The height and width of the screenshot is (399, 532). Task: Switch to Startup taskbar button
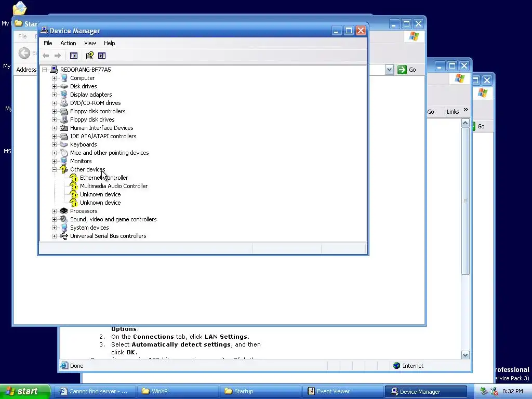pyautogui.click(x=260, y=391)
